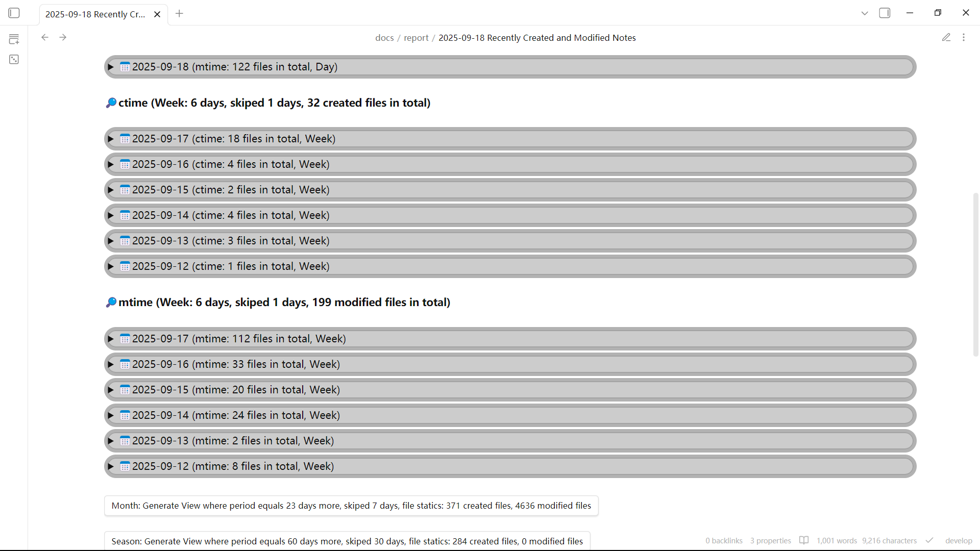Screen dimensions: 980x551
Task: Click the sync checkmark status icon
Action: [929, 540]
